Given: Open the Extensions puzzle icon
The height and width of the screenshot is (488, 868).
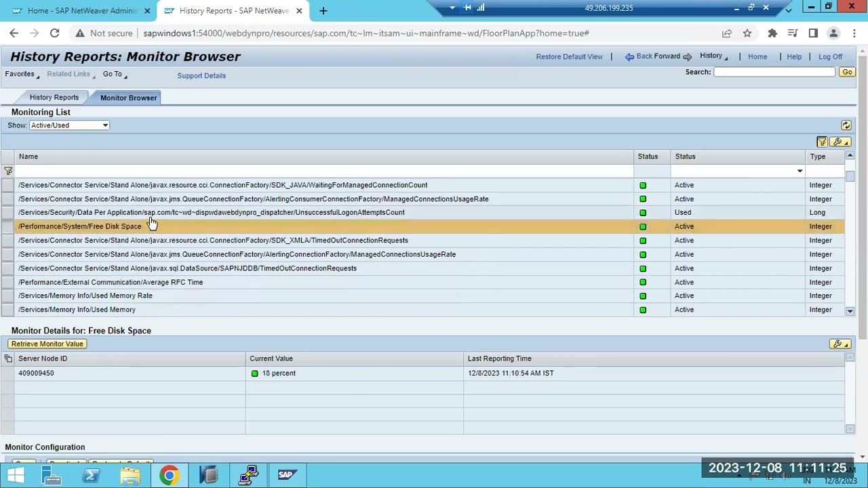Looking at the screenshot, I should pyautogui.click(x=772, y=33).
